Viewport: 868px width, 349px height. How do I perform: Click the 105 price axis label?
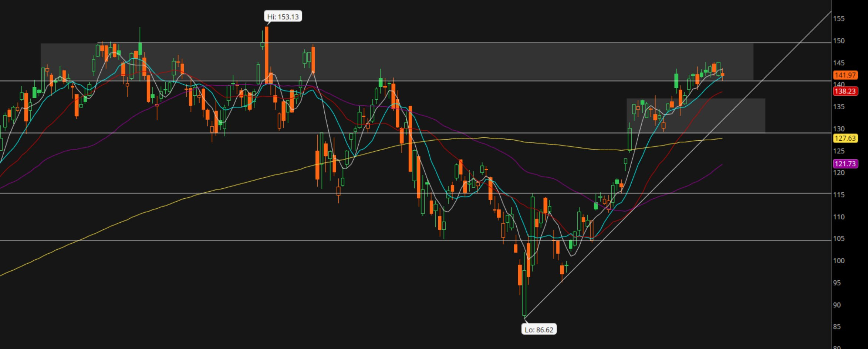(x=839, y=239)
